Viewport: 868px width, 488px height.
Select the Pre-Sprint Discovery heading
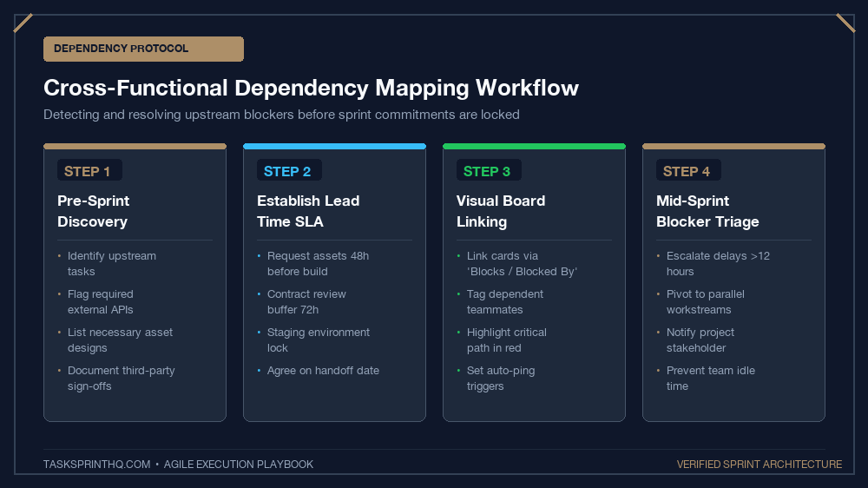click(94, 211)
